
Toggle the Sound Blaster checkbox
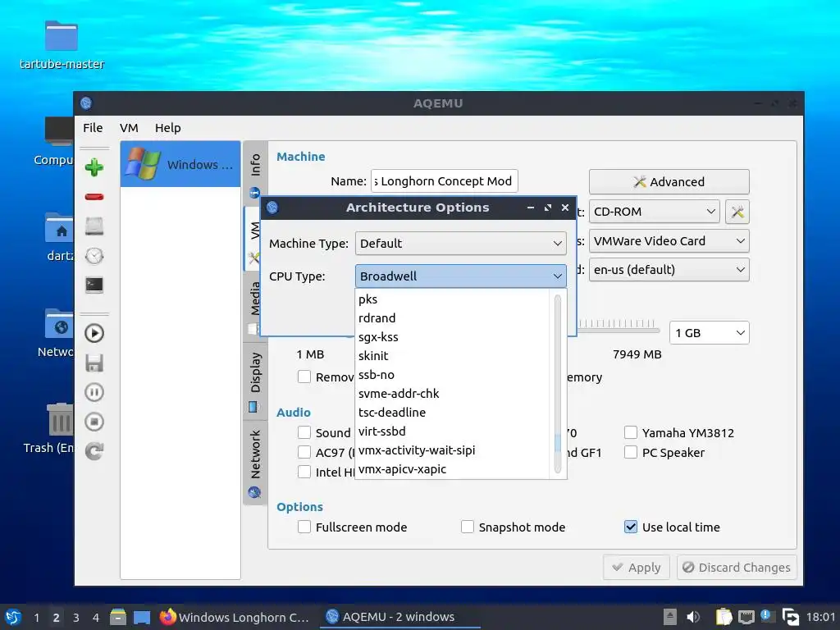point(304,432)
